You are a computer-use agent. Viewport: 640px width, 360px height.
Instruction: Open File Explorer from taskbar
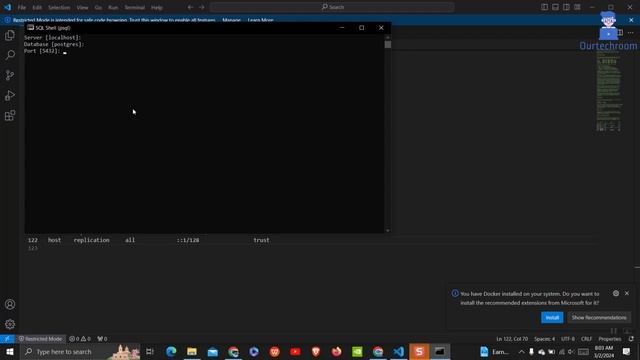pos(192,351)
